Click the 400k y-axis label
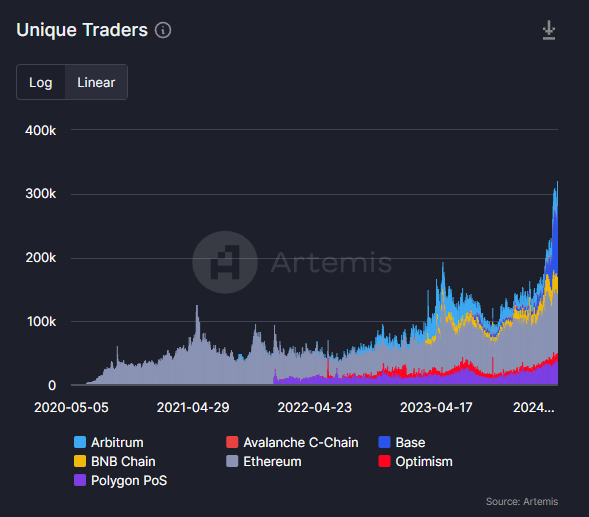 click(41, 130)
